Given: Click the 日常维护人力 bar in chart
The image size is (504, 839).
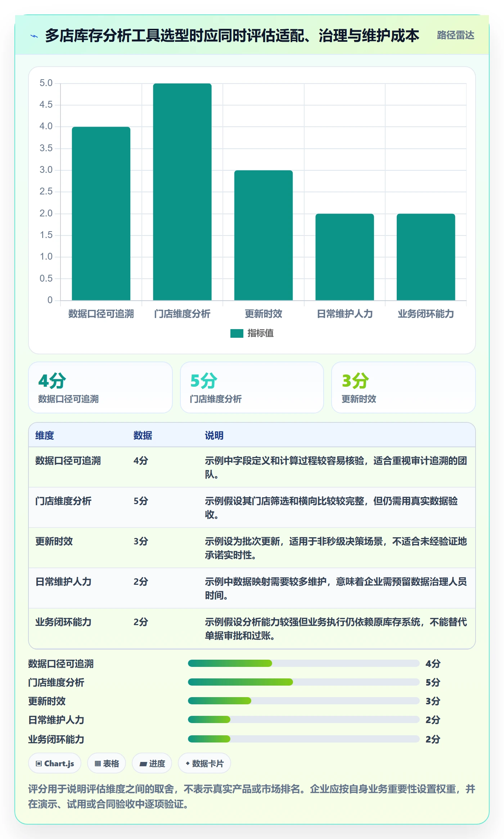Looking at the screenshot, I should 345,257.
